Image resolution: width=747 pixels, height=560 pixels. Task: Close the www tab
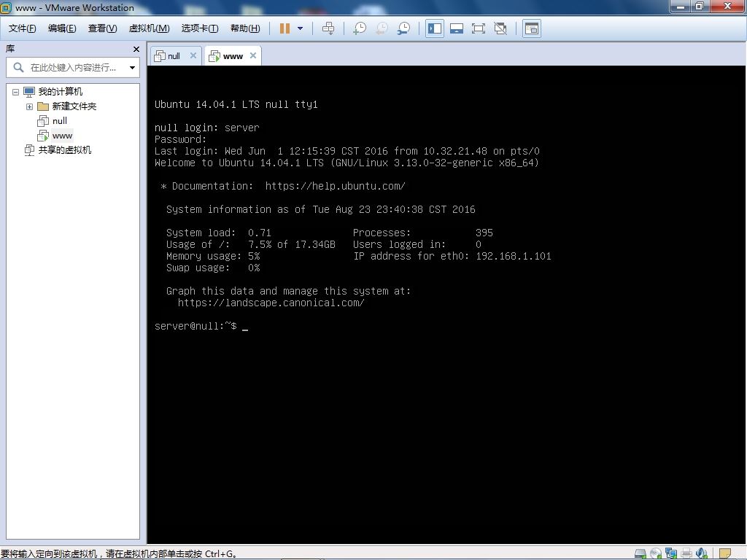(253, 55)
